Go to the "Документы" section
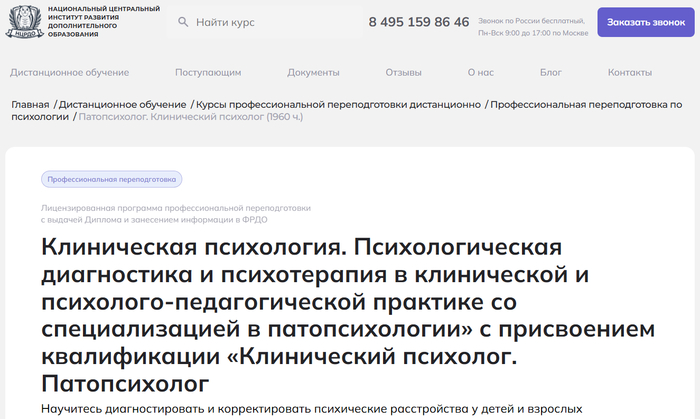Screen dimensions: 700x419 pyautogui.click(x=313, y=73)
